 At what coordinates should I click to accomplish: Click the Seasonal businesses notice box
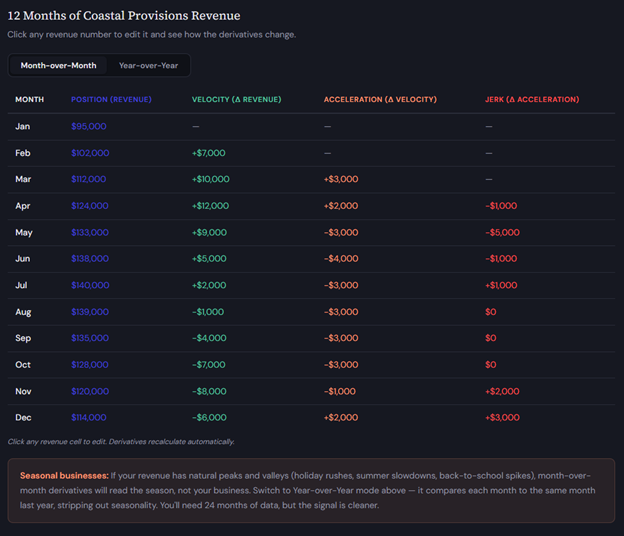[311, 490]
